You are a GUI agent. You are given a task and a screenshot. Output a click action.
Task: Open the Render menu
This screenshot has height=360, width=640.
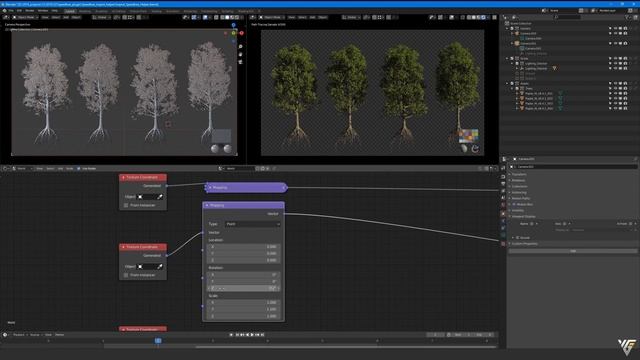[30, 11]
